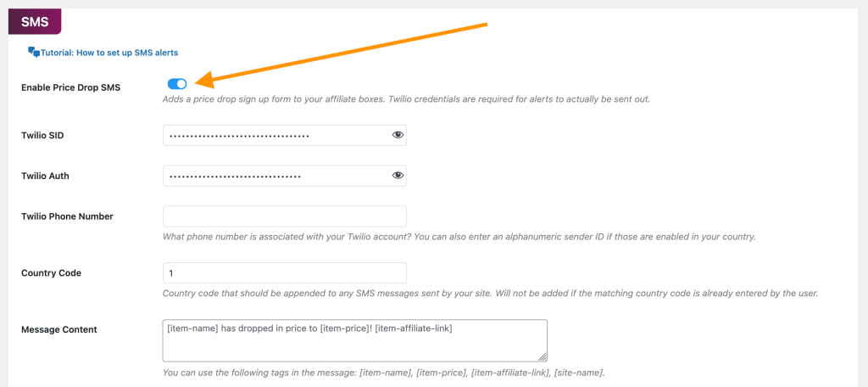Screen dimensions: 868x387
Task: Click the Country Code label
Action: click(x=51, y=273)
